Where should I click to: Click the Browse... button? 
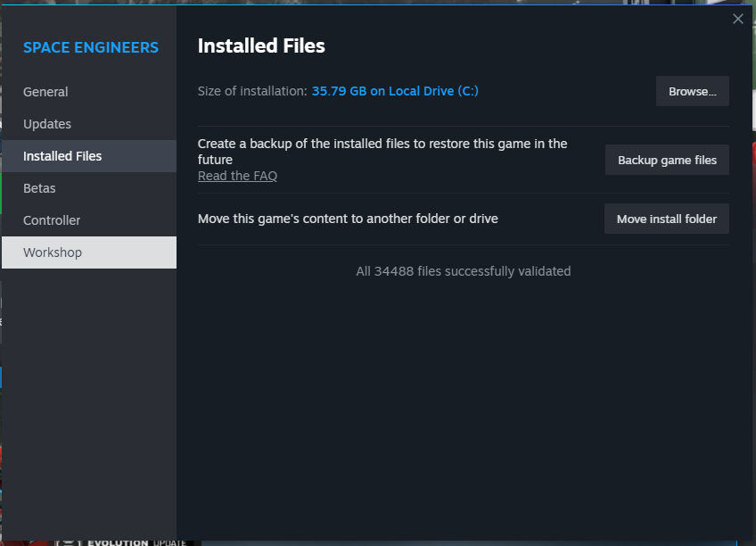(x=692, y=91)
